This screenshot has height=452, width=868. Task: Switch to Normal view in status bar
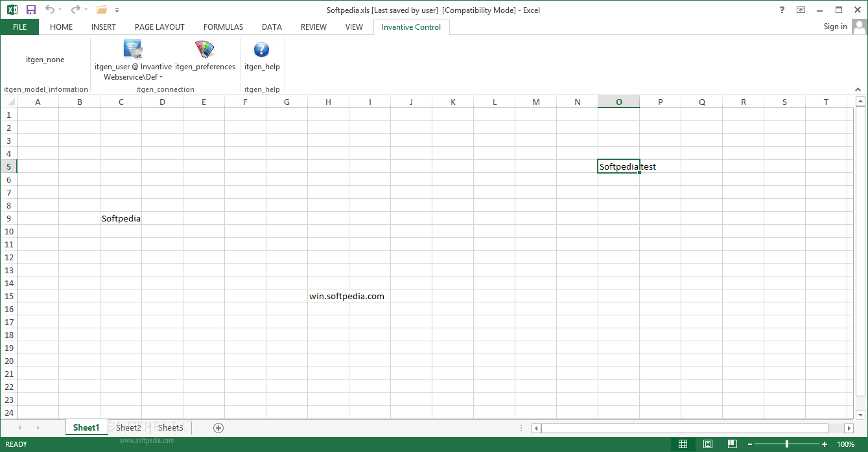(683, 444)
